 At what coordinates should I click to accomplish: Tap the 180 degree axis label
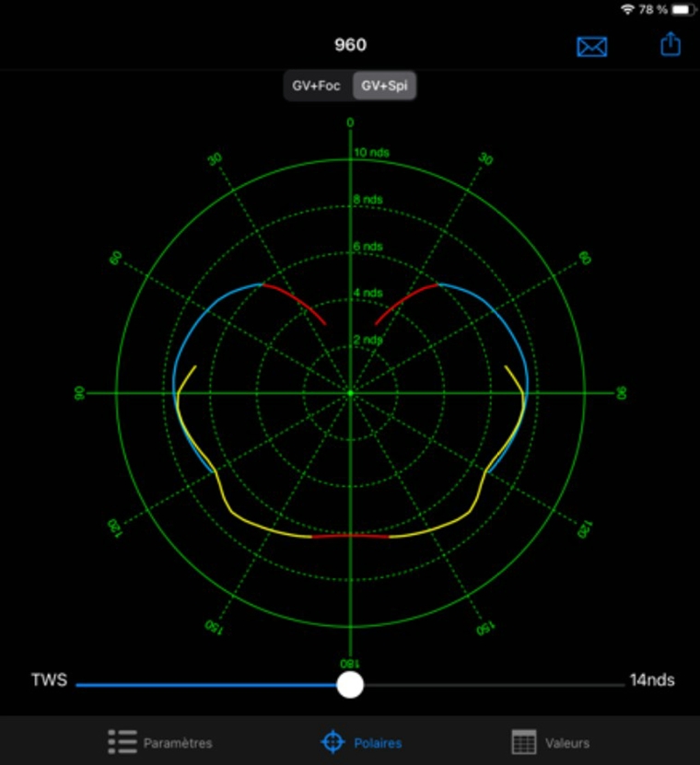click(x=350, y=664)
